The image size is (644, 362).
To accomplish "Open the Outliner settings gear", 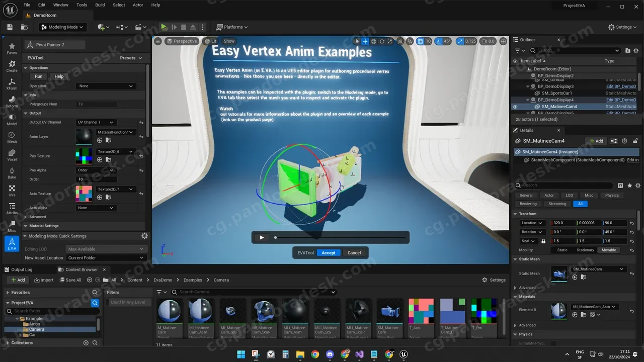I will [x=636, y=51].
